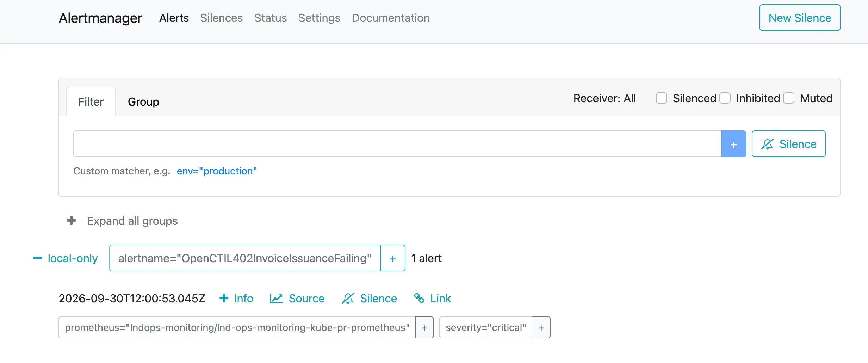Focus the custom matcher input field
This screenshot has width=868, height=363.
tap(397, 144)
